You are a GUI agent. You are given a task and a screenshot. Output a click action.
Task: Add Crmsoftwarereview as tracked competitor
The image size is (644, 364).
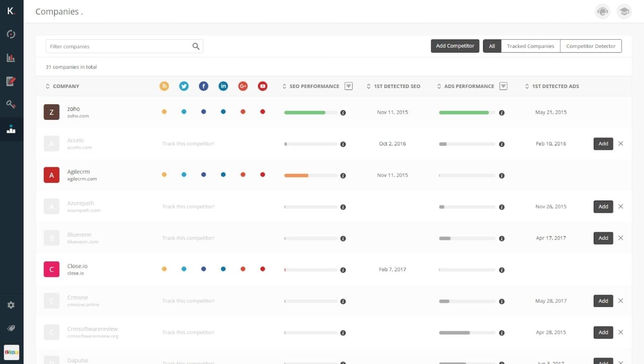[x=603, y=332]
